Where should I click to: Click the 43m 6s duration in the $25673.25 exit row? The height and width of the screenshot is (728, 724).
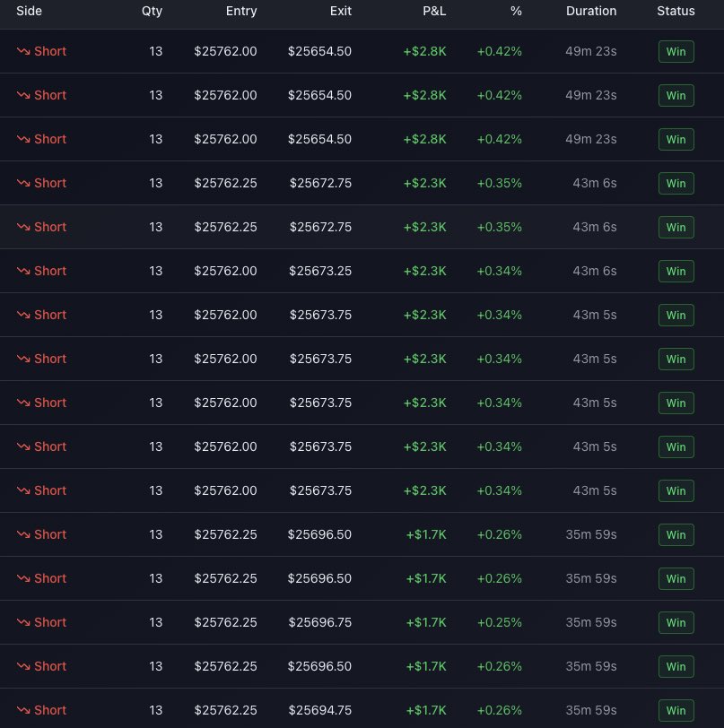(x=595, y=271)
